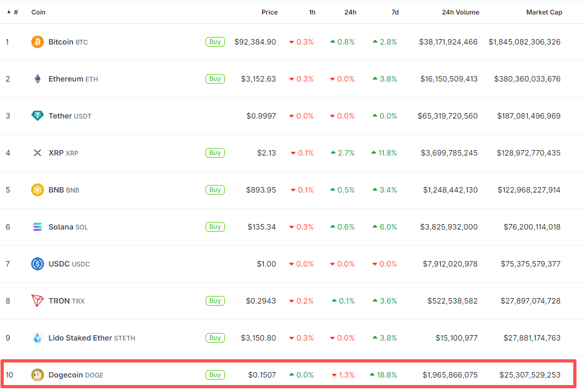Click Buy next to XRP
Image resolution: width=584 pixels, height=392 pixels.
click(x=215, y=152)
